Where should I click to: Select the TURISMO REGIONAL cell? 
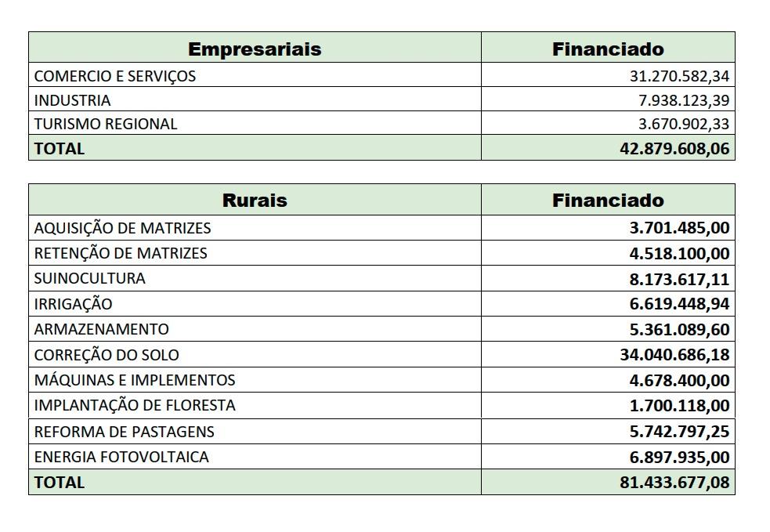point(106,124)
